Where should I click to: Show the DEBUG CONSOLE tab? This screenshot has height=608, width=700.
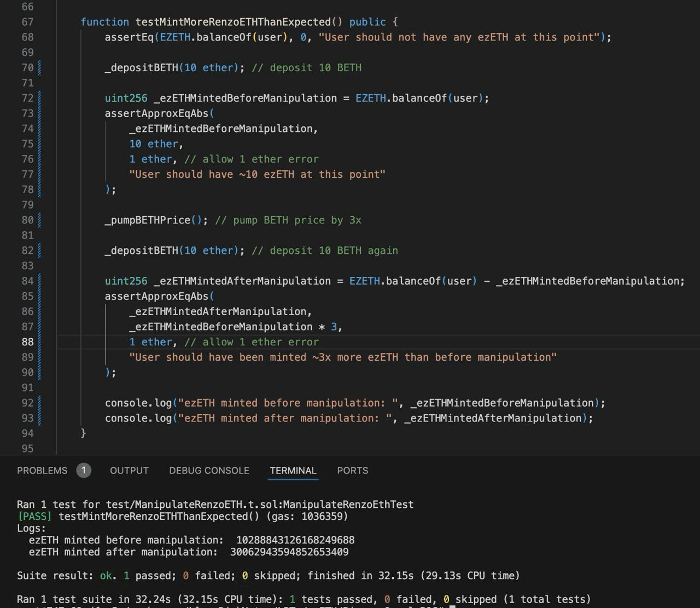(x=209, y=471)
